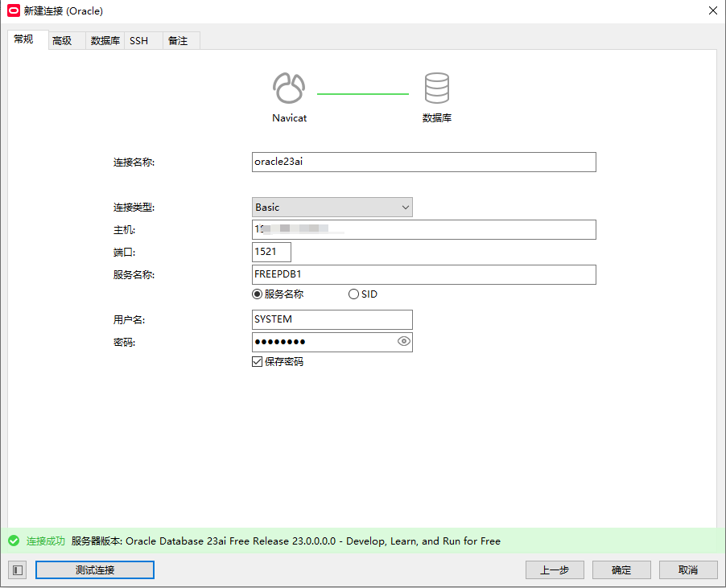Screen dimensions: 726x588
Task: Close the new connection dialog
Action: click(713, 10)
